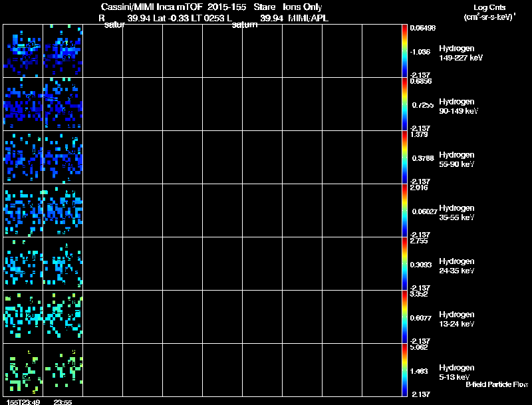Image resolution: width=532 pixels, height=405 pixels.
Task: View the 13-24 keV hydrogen image at 23:55
Action: tap(63, 317)
